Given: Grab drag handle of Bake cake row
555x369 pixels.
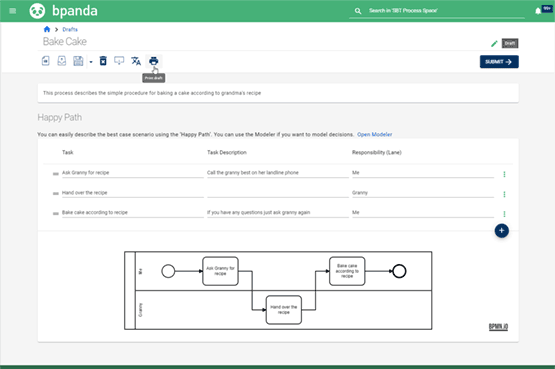Looking at the screenshot, I should 56,213.
